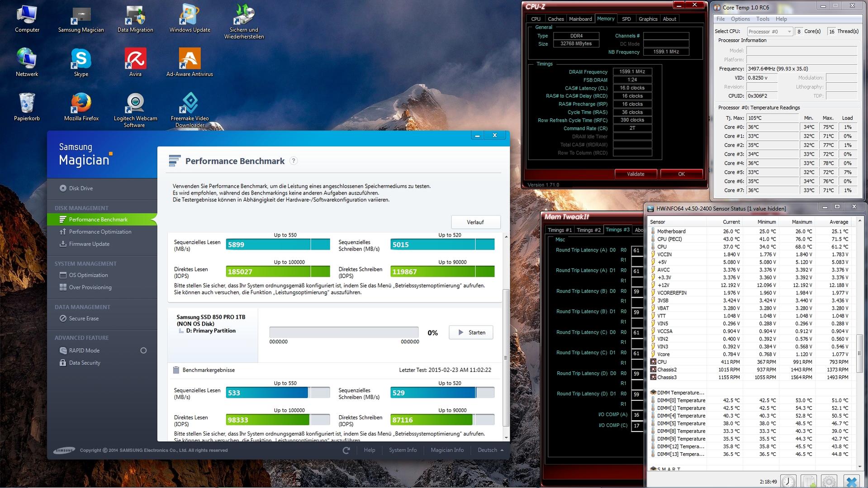
Task: Launch Samsung Magician desktop shortcut
Action: point(81,19)
